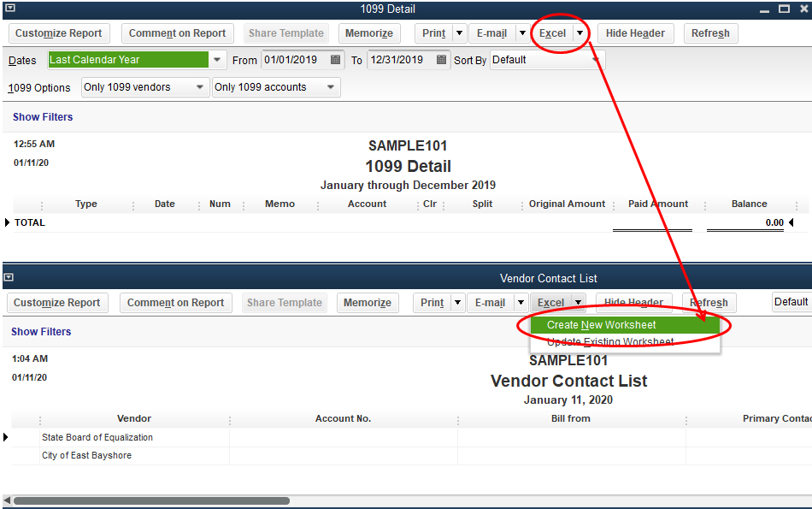Click Comment on Report in Vendor Contact List

pos(175,303)
